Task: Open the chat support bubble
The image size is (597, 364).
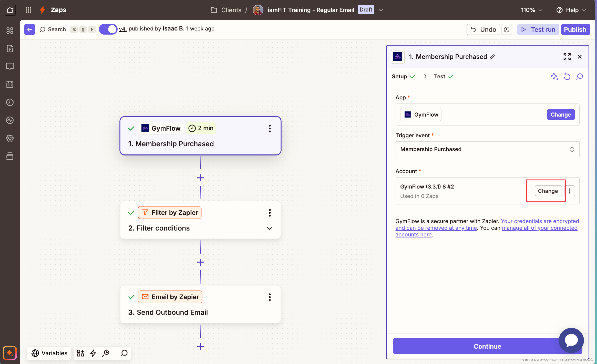Action: [x=571, y=340]
